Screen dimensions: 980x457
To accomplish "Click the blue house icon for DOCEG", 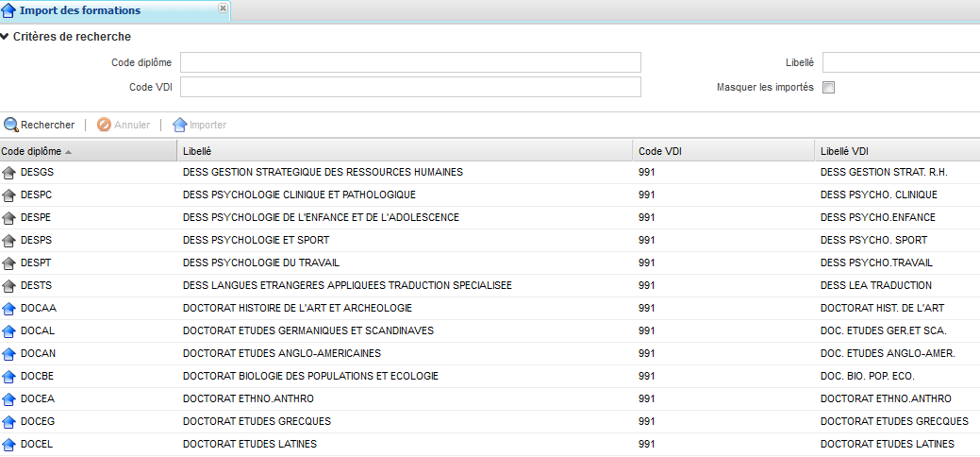I will [9, 422].
